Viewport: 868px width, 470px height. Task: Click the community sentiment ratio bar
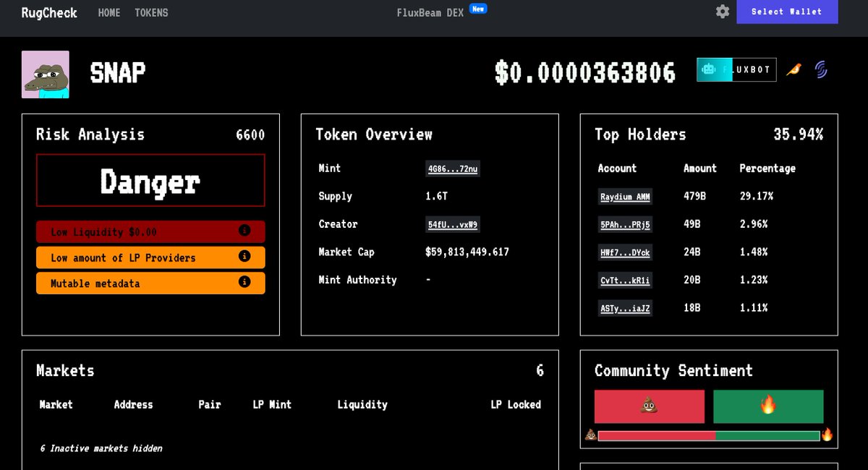709,435
